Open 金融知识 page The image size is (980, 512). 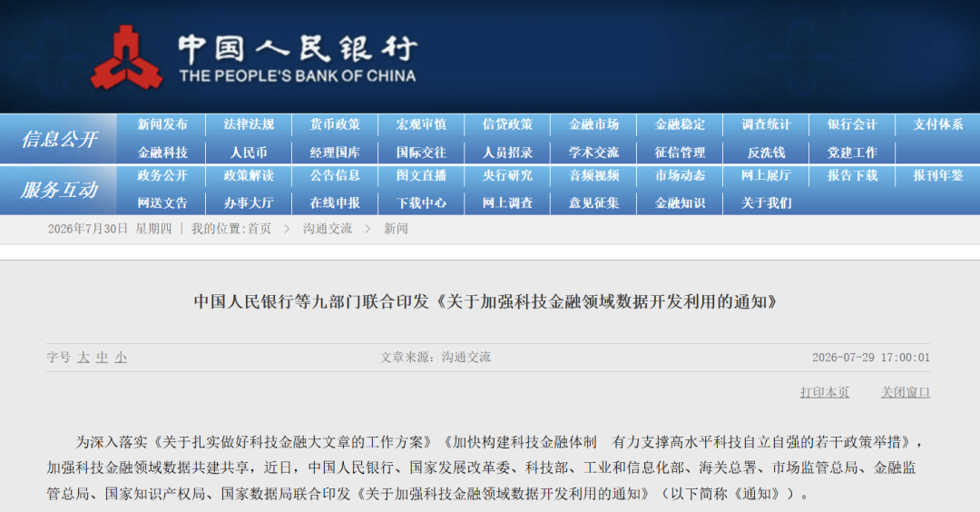pyautogui.click(x=680, y=203)
